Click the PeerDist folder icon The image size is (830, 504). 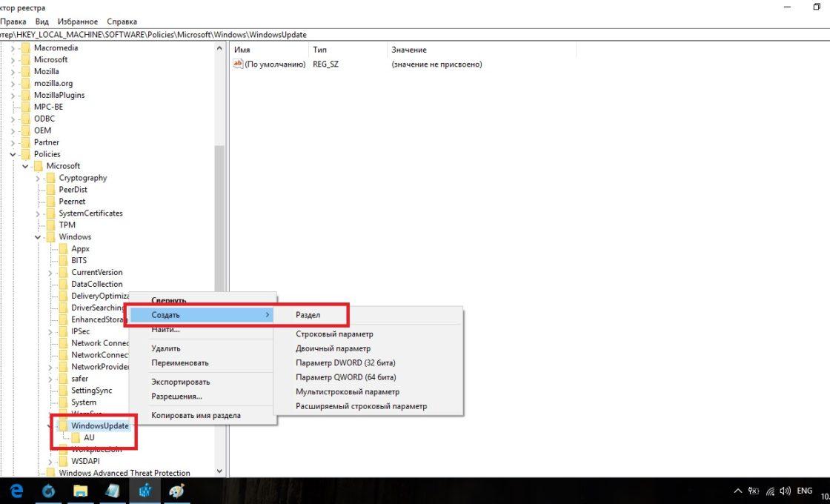click(50, 190)
